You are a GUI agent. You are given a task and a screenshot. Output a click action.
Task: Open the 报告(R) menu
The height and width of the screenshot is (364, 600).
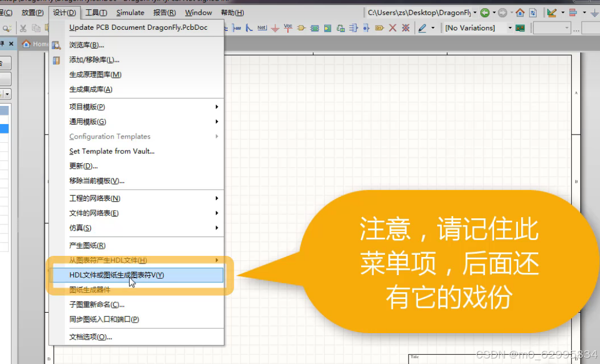pyautogui.click(x=164, y=13)
